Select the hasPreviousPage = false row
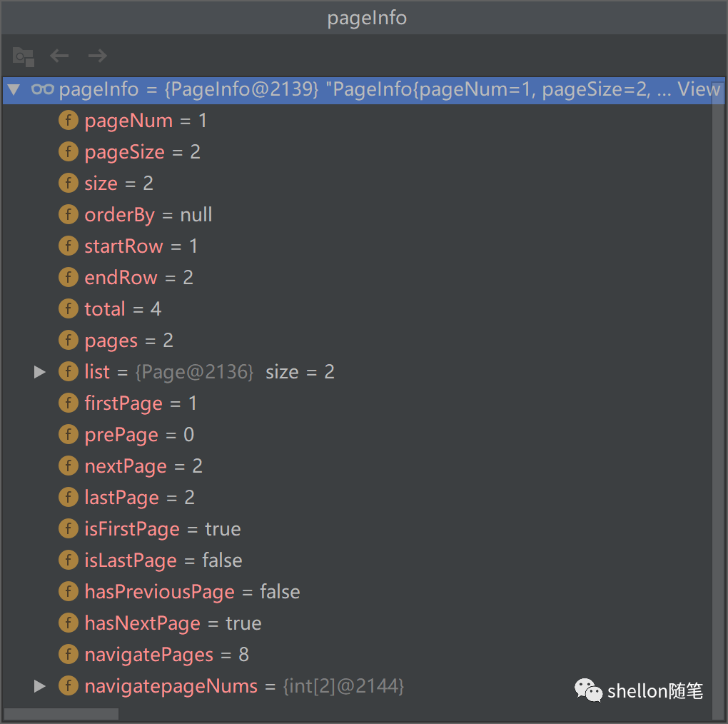This screenshot has width=728, height=724. point(191,592)
